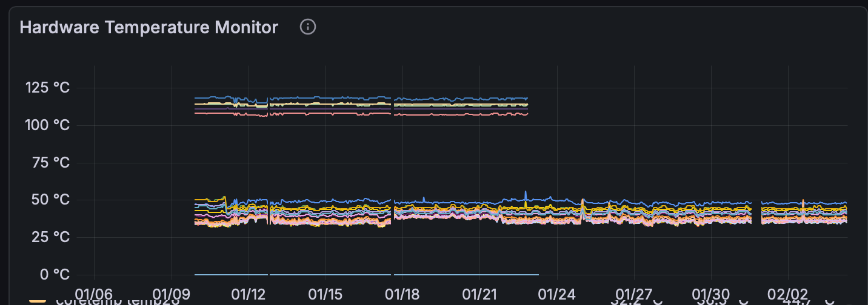Click the 50 °C y-axis label
Image resolution: width=868 pixels, height=305 pixels.
click(52, 200)
